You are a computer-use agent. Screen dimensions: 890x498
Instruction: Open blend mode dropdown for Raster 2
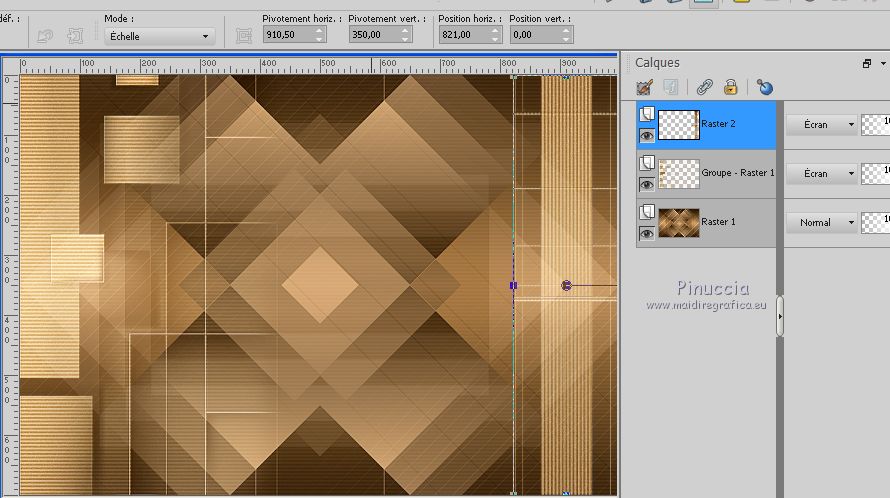click(x=823, y=125)
